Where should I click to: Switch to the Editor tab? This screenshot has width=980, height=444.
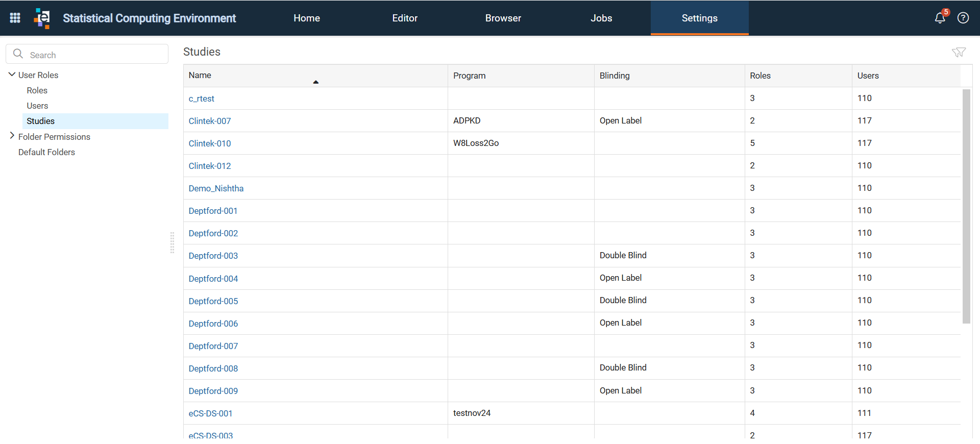coord(405,18)
